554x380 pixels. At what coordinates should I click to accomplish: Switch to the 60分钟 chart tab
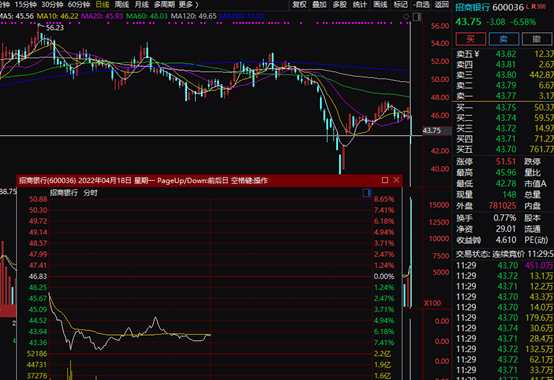click(79, 5)
